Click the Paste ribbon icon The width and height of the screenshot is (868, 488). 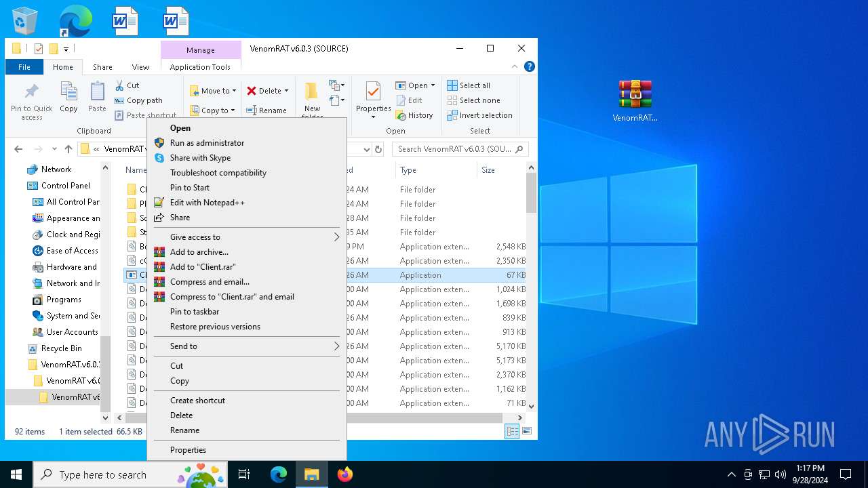tap(97, 98)
